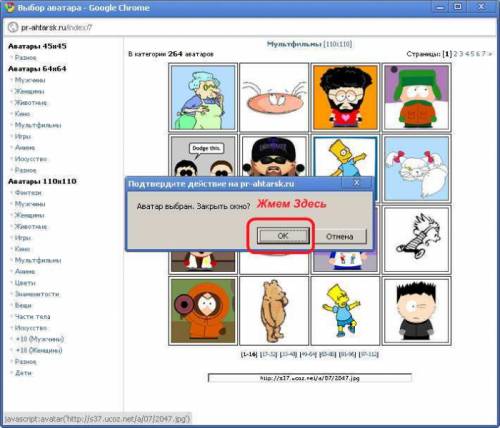Open Разное under Аватары 64x64

25,170
